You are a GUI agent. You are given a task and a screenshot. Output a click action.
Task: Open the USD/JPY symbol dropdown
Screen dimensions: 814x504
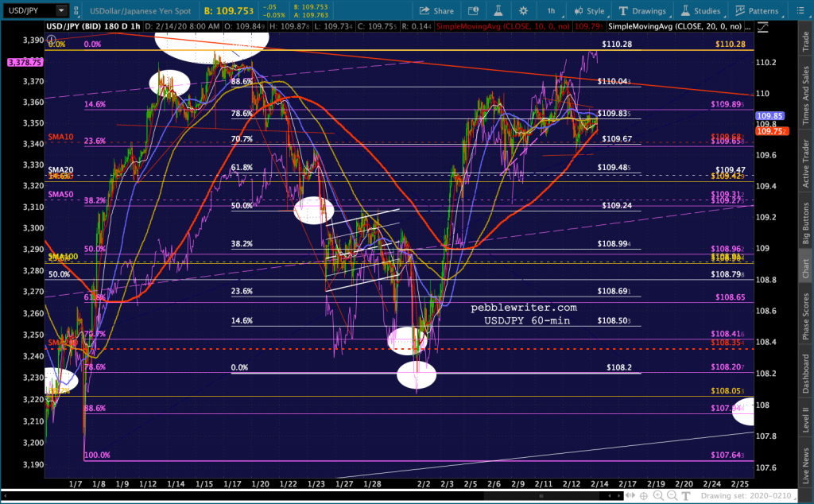(61, 10)
